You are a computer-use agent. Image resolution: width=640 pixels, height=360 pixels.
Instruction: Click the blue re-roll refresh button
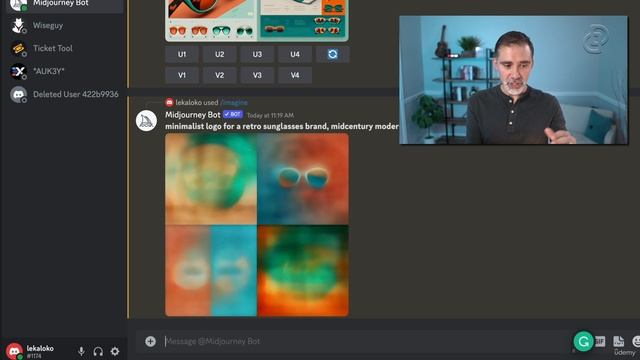pos(333,54)
